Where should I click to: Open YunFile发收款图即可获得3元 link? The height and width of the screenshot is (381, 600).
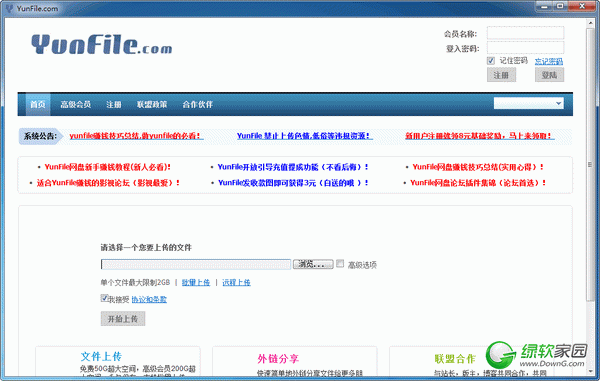pyautogui.click(x=293, y=183)
